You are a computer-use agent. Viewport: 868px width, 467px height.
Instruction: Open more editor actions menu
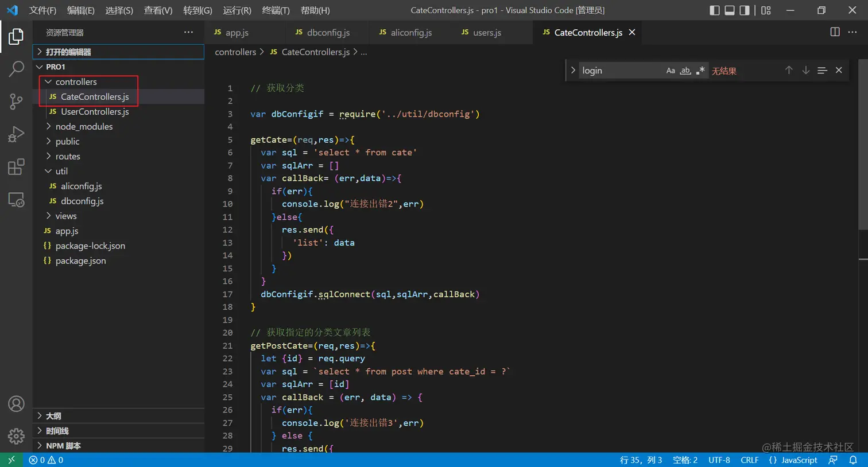852,32
